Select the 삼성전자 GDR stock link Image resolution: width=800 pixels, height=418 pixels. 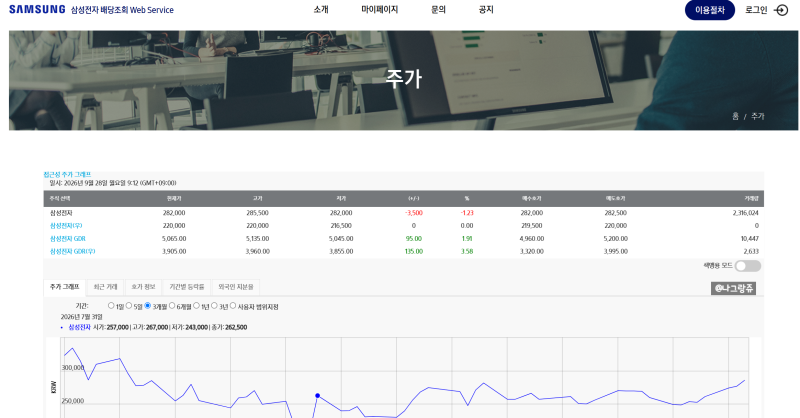(x=68, y=239)
